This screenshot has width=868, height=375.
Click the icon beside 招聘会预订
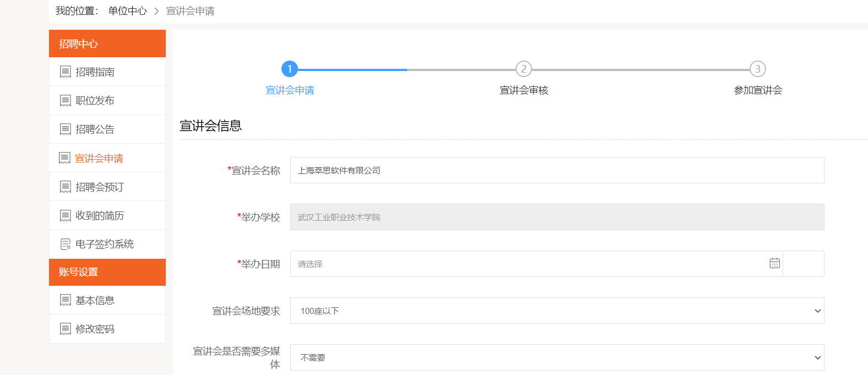coord(65,187)
